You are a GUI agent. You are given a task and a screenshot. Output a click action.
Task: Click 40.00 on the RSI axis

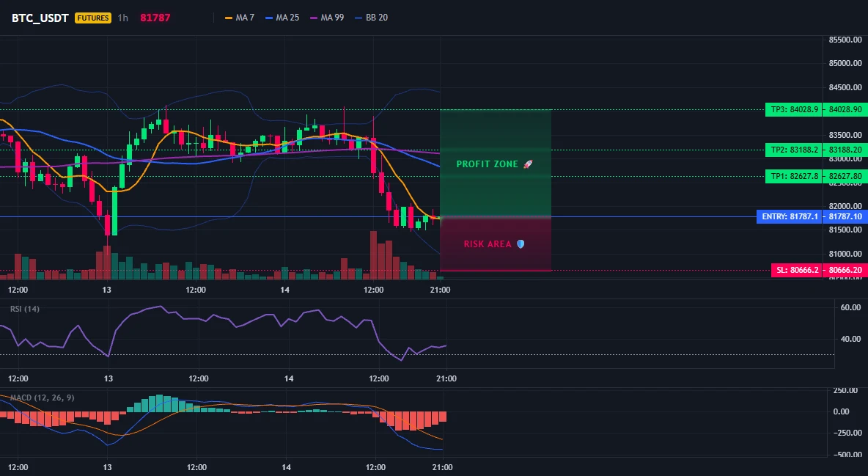coord(850,339)
